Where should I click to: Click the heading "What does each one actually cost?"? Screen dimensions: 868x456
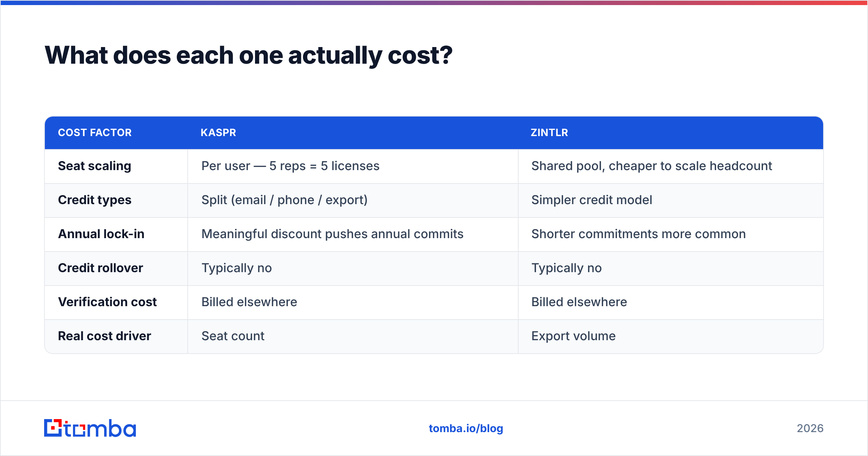pos(248,55)
